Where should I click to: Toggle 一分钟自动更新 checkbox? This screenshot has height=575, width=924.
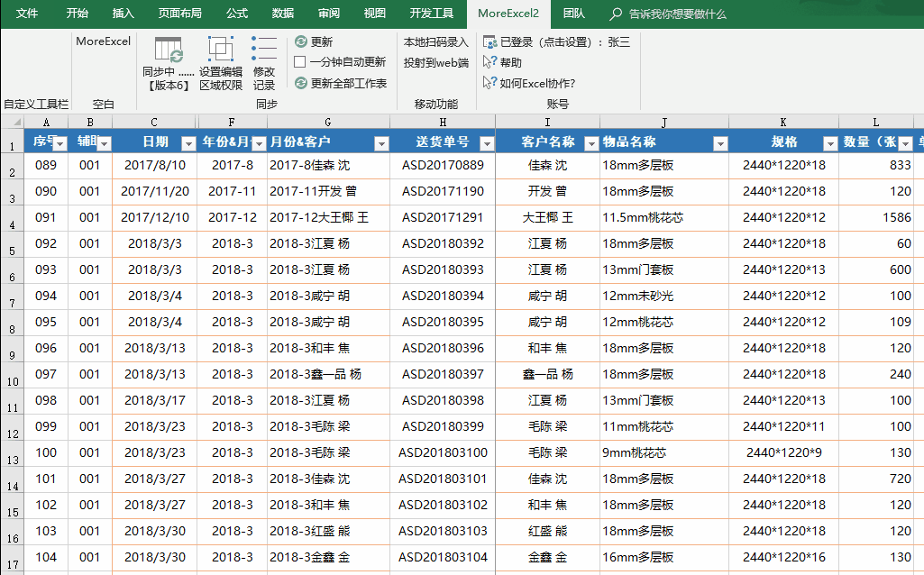(300, 62)
